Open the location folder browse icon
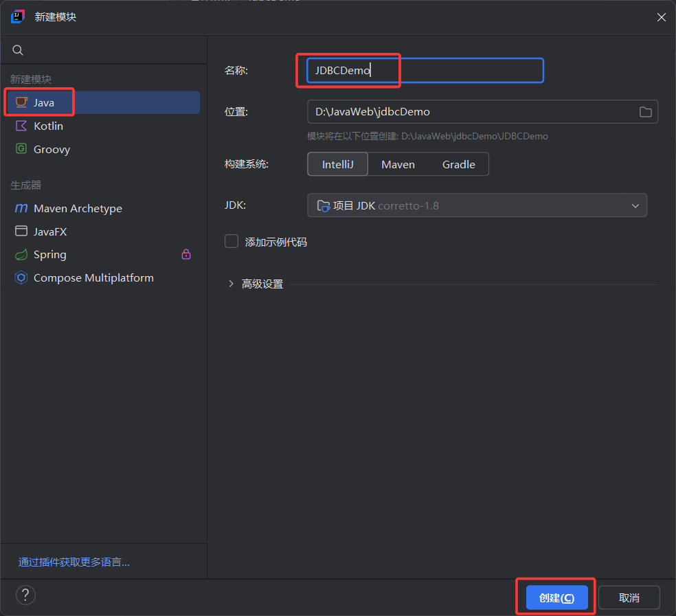Screen dimensions: 676x616 (x=645, y=112)
